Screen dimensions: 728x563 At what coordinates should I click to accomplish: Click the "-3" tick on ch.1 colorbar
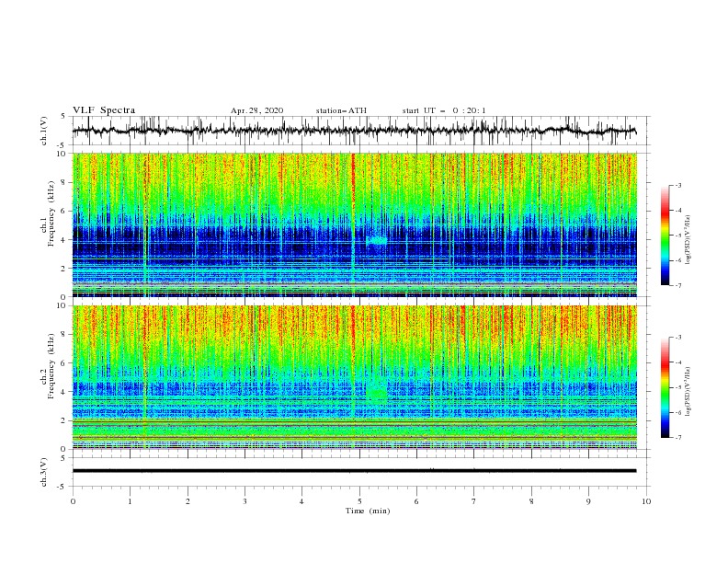tap(677, 185)
